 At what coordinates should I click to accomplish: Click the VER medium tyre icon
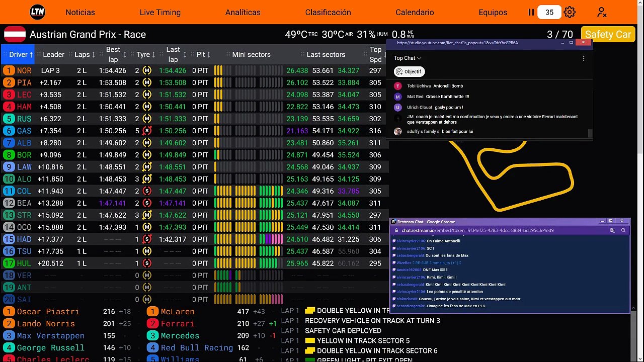tap(147, 276)
